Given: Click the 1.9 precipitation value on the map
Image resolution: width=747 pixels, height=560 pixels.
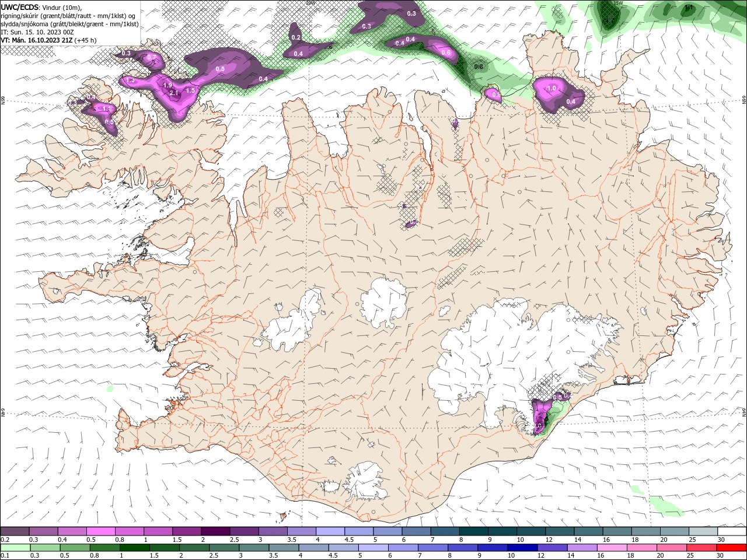Looking at the screenshot, I should coord(167,86).
